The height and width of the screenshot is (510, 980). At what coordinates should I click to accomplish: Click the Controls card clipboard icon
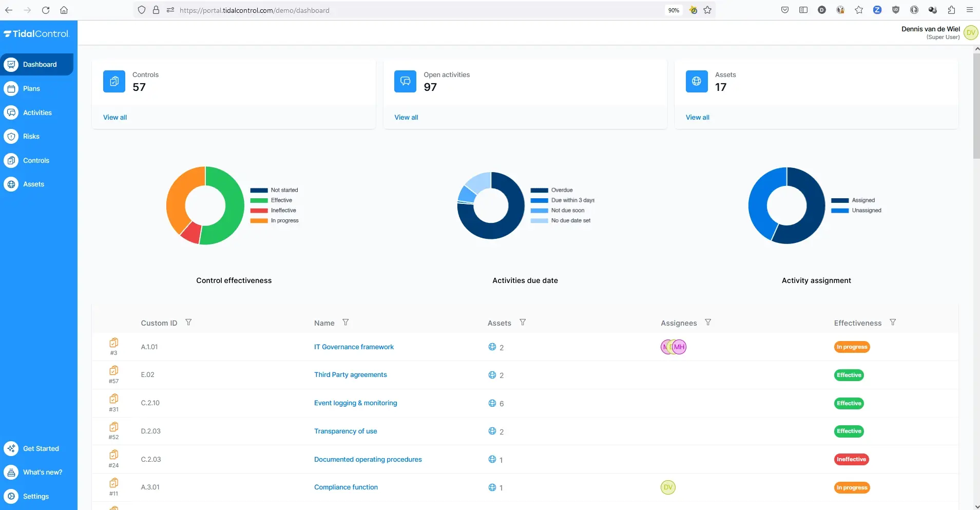pyautogui.click(x=114, y=81)
